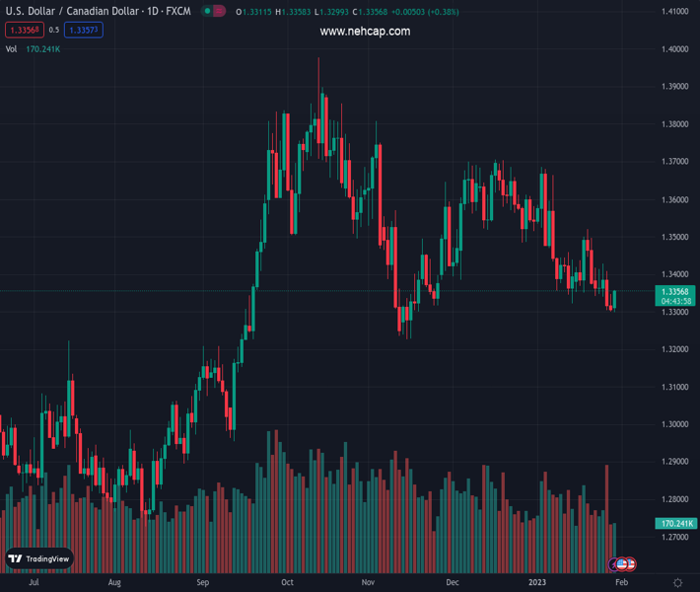This screenshot has width=700, height=592.
Task: Click the 0.5 spread value between prices
Action: click(54, 31)
